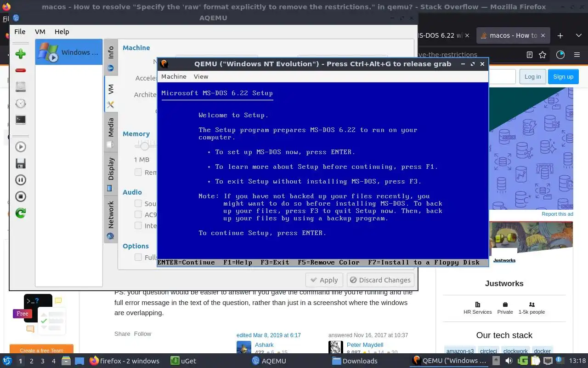Toggle the third Audio checkbox starting with Inte
Screen dimensions: 588x368
click(138, 225)
